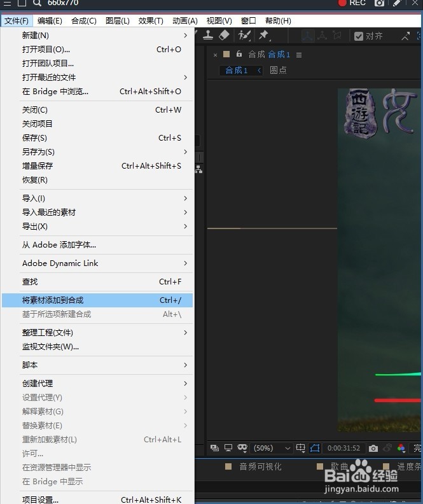Viewport: 423px width, 504px height.
Task: Choose 关闭(C) menu entry
Action: [x=97, y=110]
